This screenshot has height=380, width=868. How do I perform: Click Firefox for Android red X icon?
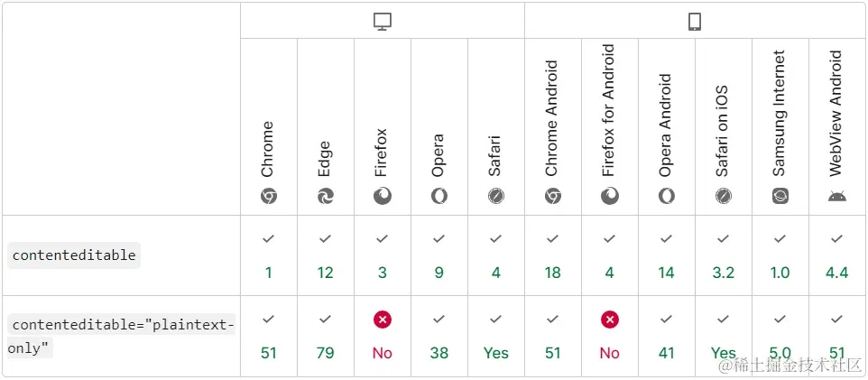pyautogui.click(x=610, y=320)
